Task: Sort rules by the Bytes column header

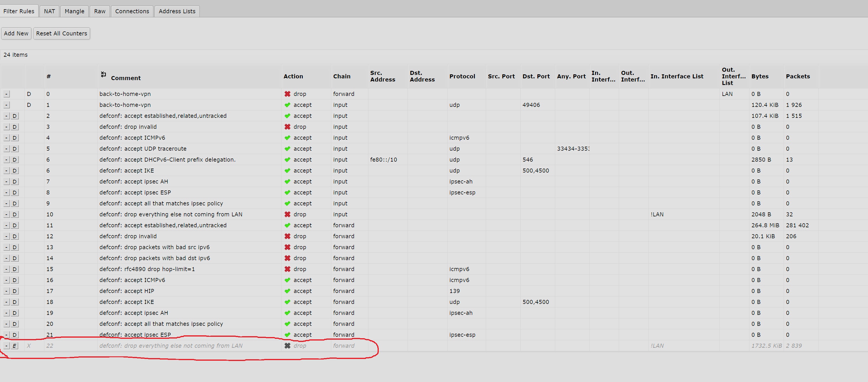Action: click(759, 77)
